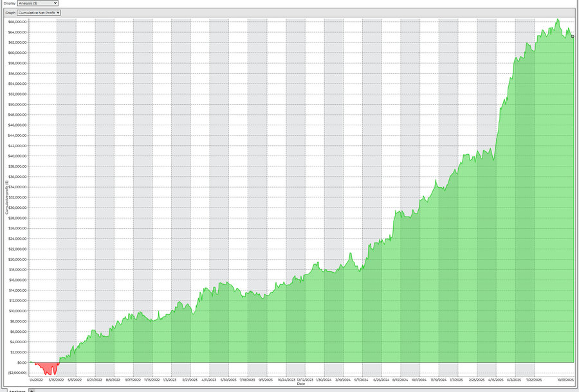579x392 pixels.
Task: Open the Display dropdown showing Analysis ($)
Action: (x=38, y=3)
